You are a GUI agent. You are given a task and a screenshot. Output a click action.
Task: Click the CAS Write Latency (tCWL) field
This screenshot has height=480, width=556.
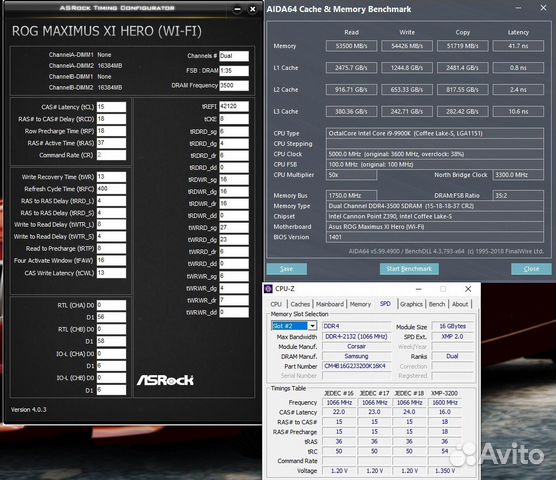(x=111, y=273)
